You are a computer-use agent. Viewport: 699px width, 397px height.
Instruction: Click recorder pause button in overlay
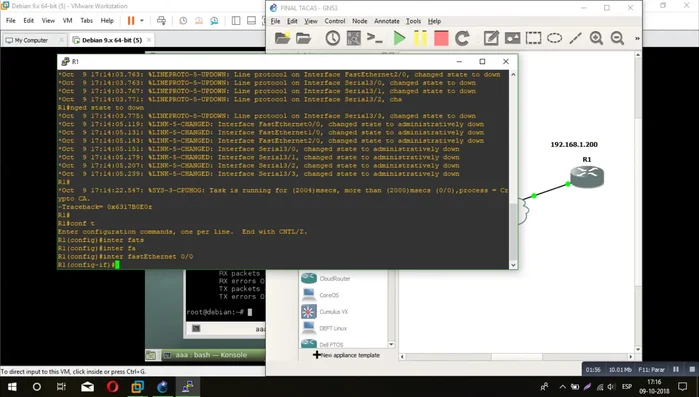coord(676,369)
